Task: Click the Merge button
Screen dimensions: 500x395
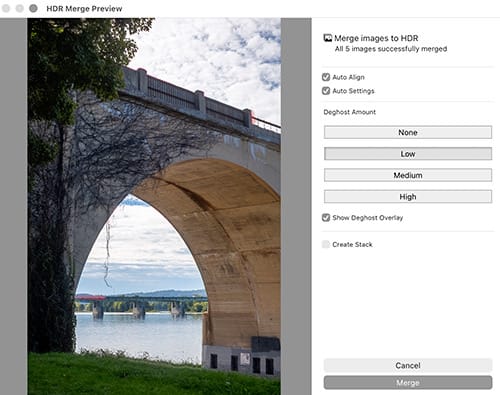Action: [408, 383]
